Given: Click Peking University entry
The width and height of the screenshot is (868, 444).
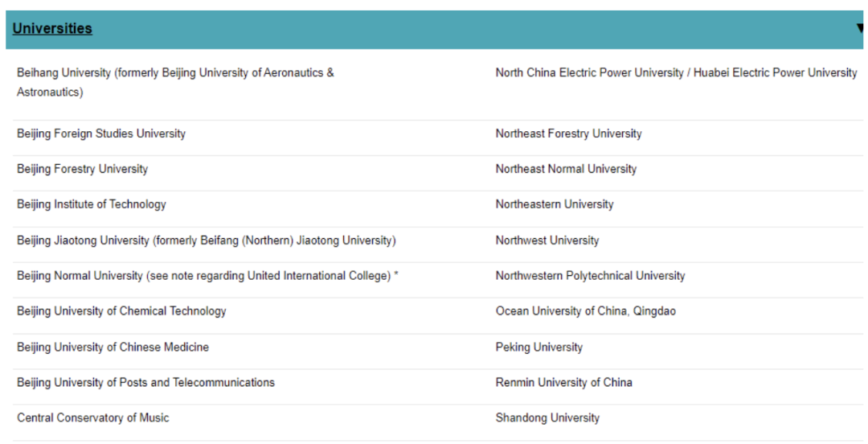Looking at the screenshot, I should click(539, 347).
